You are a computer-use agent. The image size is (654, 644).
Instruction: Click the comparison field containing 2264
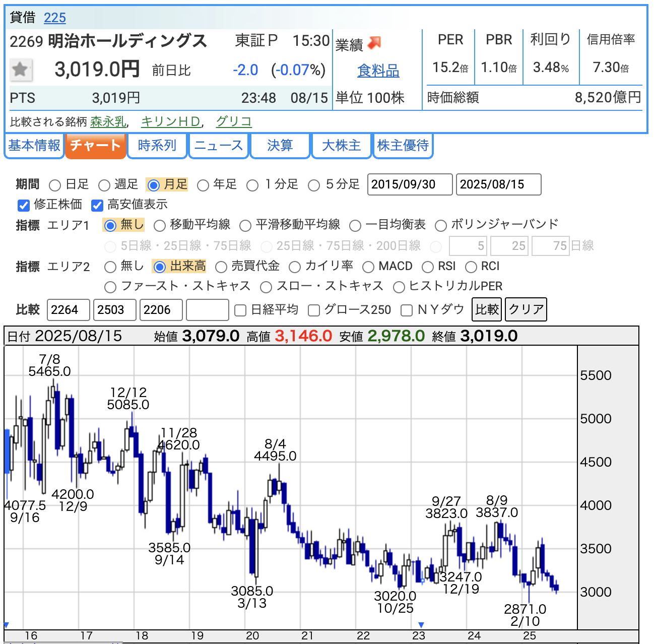coord(69,310)
